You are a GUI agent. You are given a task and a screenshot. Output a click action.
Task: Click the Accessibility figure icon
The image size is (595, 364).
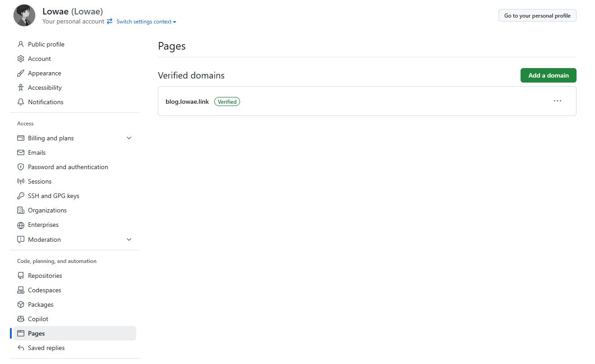[x=21, y=88]
